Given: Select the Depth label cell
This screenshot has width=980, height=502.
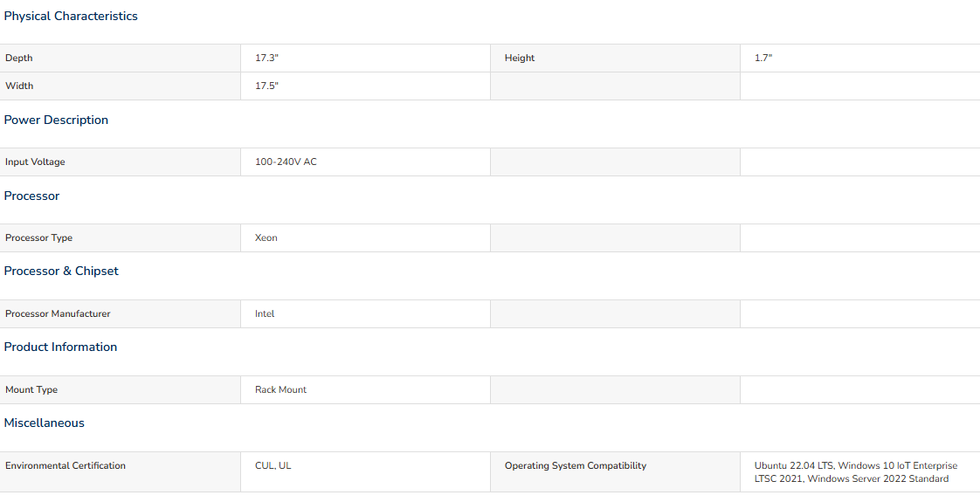Looking at the screenshot, I should (120, 58).
